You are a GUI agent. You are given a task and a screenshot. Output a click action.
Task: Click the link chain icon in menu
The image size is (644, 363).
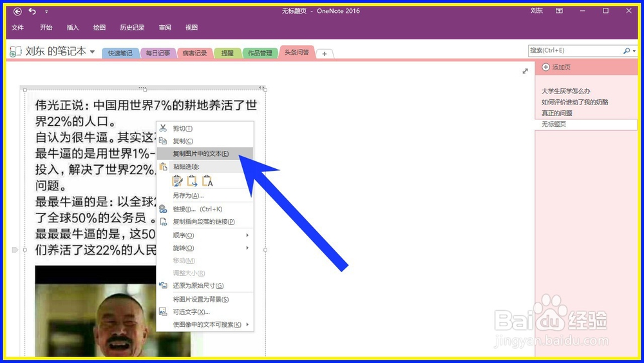pos(163,209)
